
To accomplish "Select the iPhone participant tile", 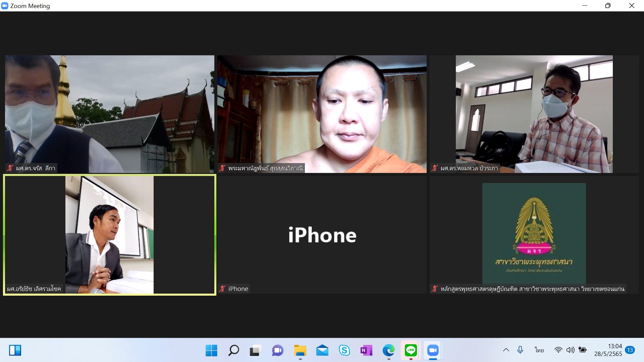I will [322, 235].
